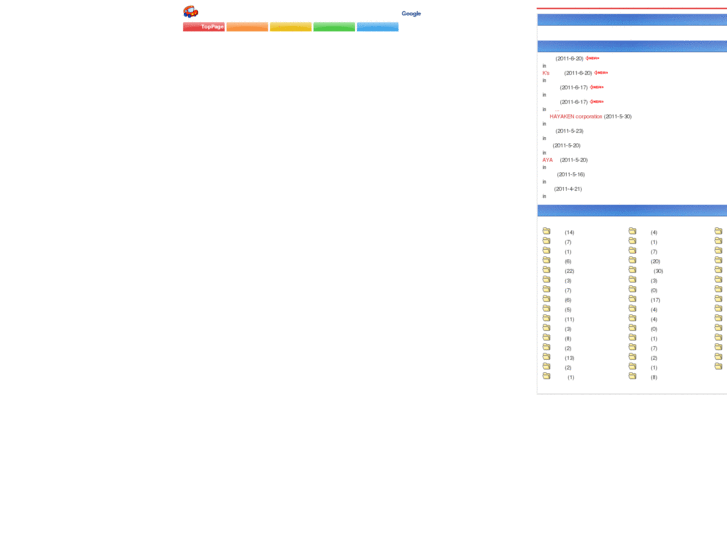Select the yellow navigation tab

coord(291,27)
